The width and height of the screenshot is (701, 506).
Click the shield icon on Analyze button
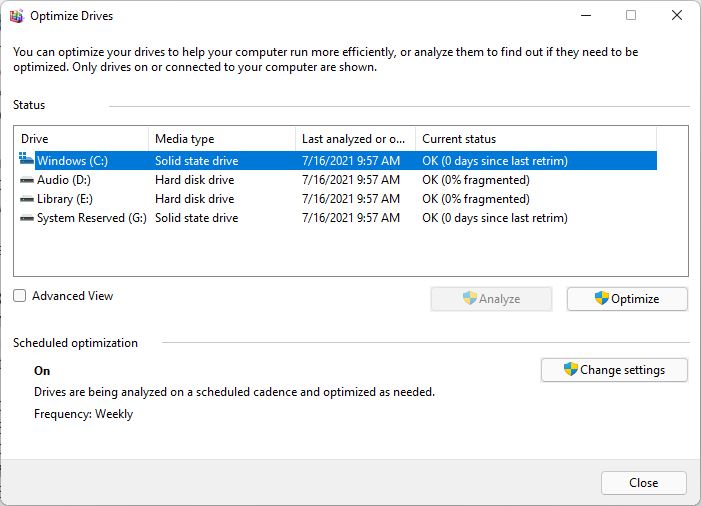469,299
